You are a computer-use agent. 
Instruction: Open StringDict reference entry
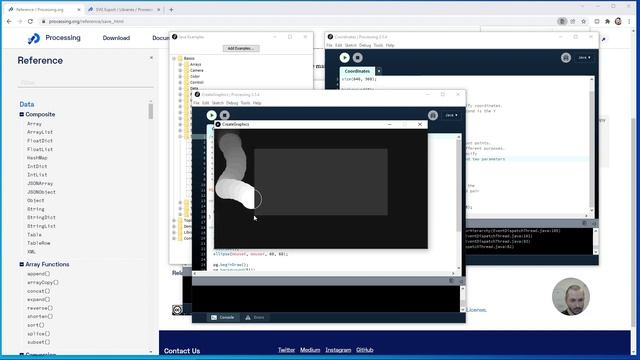pos(41,218)
